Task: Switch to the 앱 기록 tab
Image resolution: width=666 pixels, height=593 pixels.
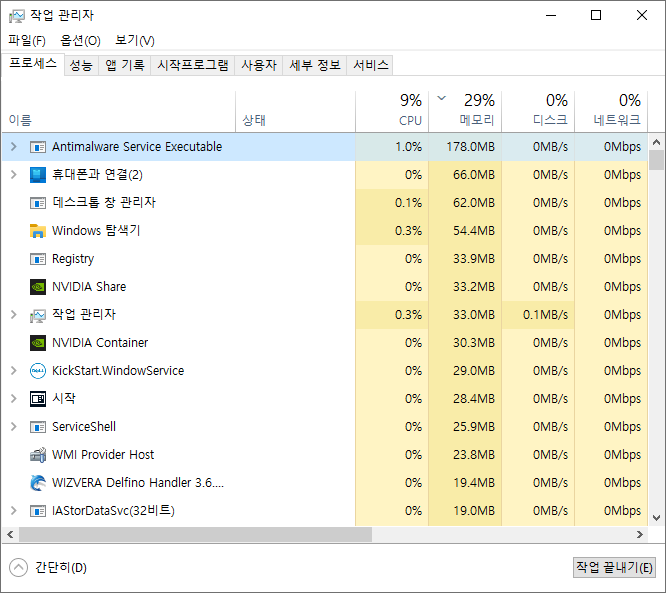Action: click(x=125, y=65)
